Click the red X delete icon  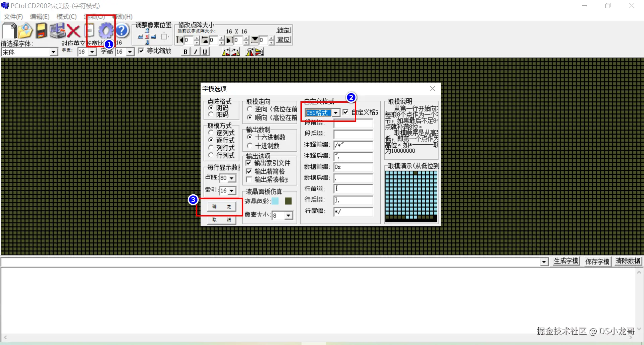[x=73, y=31]
